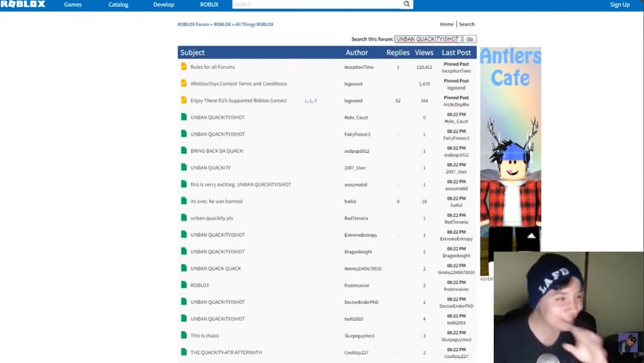Click the Antlers Cafe advertisement banner
This screenshot has width=644, height=363.
510,161
